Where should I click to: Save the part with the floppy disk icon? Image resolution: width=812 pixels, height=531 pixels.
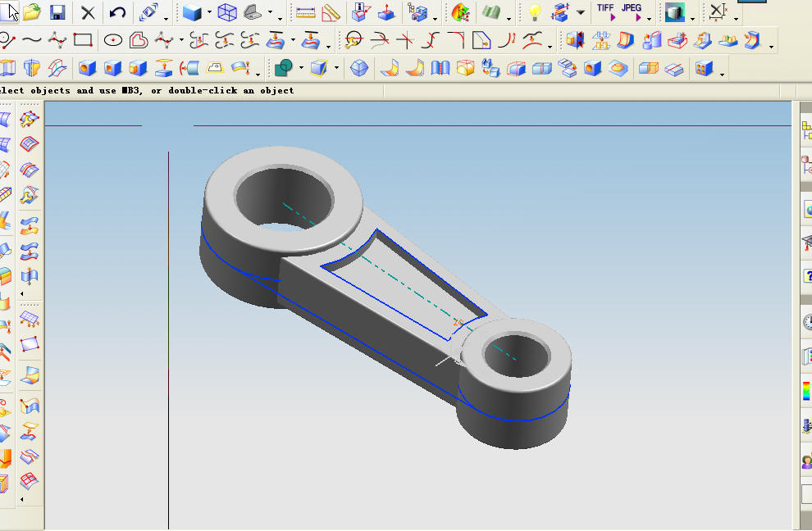click(57, 12)
